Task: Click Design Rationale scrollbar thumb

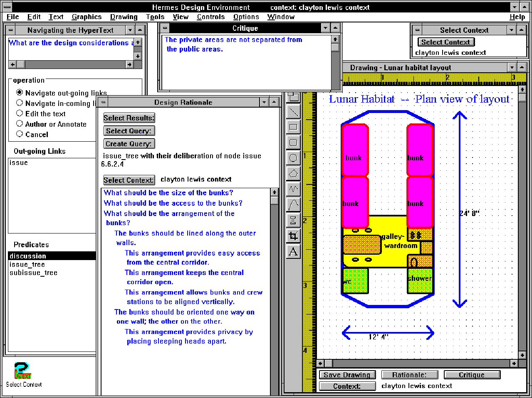Action: (274, 200)
